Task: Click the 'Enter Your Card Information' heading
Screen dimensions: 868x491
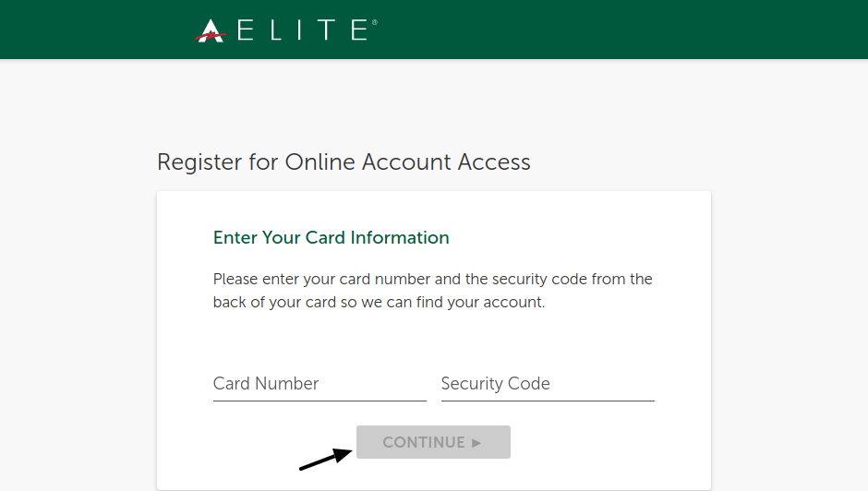Action: click(331, 237)
